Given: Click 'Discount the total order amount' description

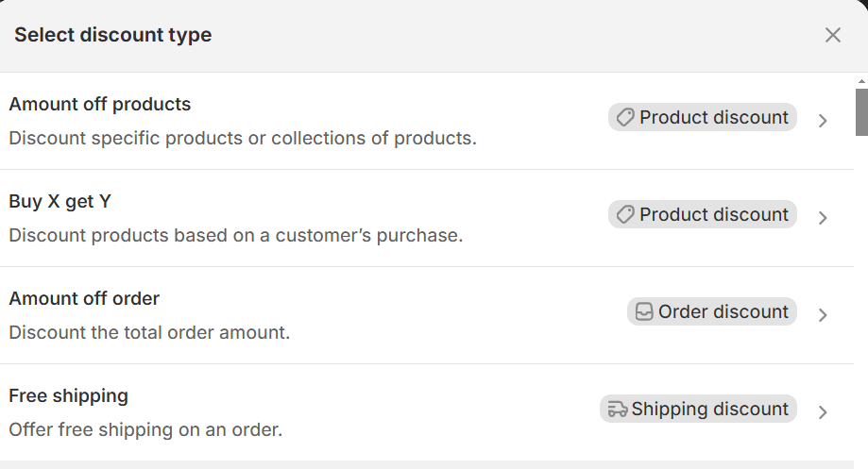Looking at the screenshot, I should [149, 332].
